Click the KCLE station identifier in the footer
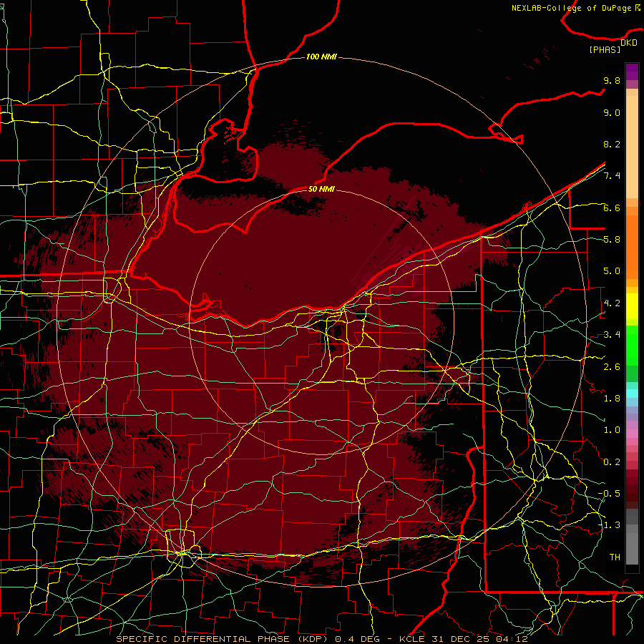Image resolution: width=644 pixels, height=644 pixels. click(413, 639)
